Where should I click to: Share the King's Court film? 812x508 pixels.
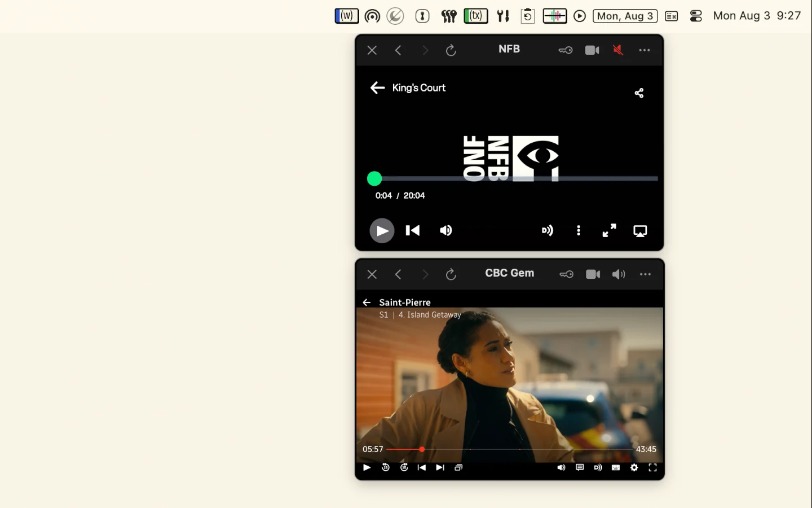[x=639, y=93]
